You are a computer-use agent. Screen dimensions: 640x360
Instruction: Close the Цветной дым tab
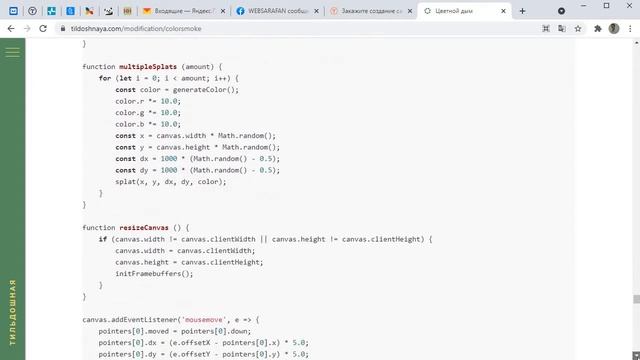point(503,11)
